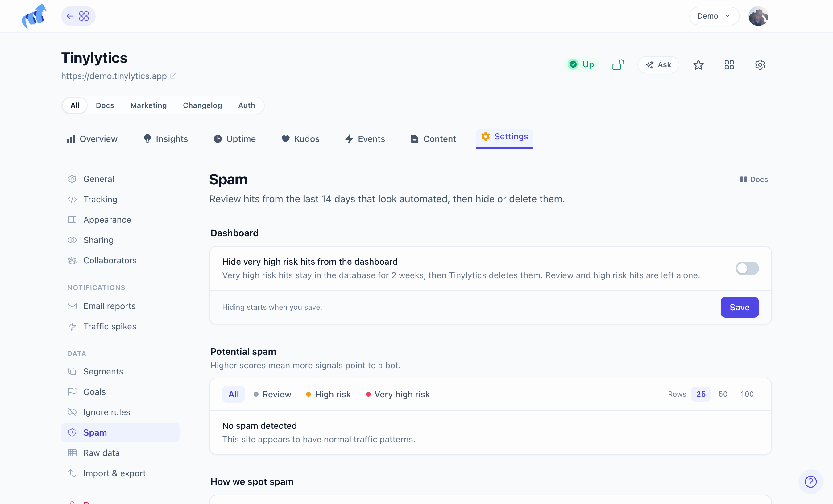Filter potential spam by Very high risk
The height and width of the screenshot is (504, 833).
coord(398,394)
